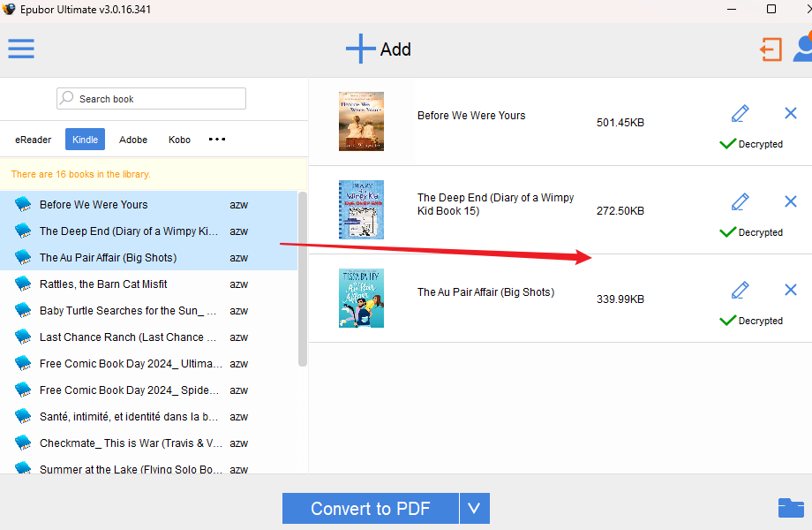Select Baby Turtle Searches for the Sun
This screenshot has height=530, width=812.
click(x=148, y=310)
